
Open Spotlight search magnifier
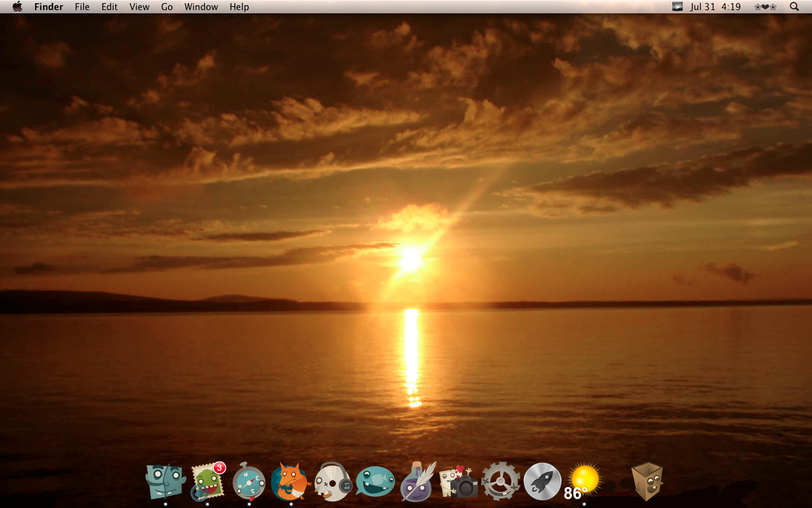coord(794,6)
